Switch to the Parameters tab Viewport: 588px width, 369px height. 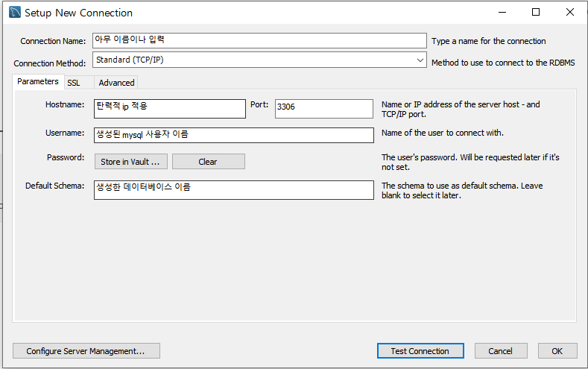point(38,82)
